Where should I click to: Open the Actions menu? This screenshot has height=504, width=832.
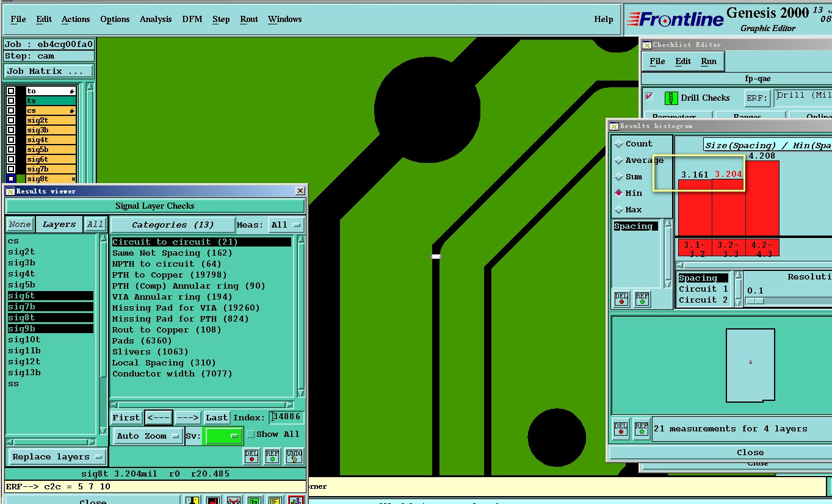pos(76,19)
